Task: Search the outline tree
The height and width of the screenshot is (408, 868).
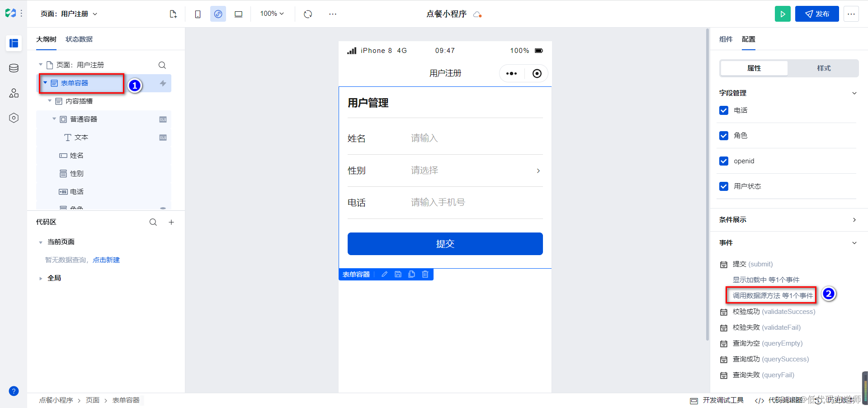Action: 162,65
